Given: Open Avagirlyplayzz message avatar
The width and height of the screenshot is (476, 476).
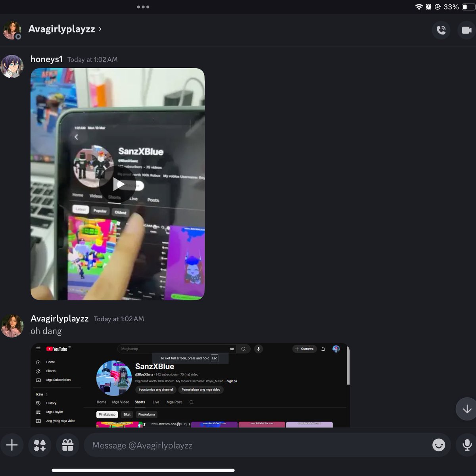Looking at the screenshot, I should 12,326.
